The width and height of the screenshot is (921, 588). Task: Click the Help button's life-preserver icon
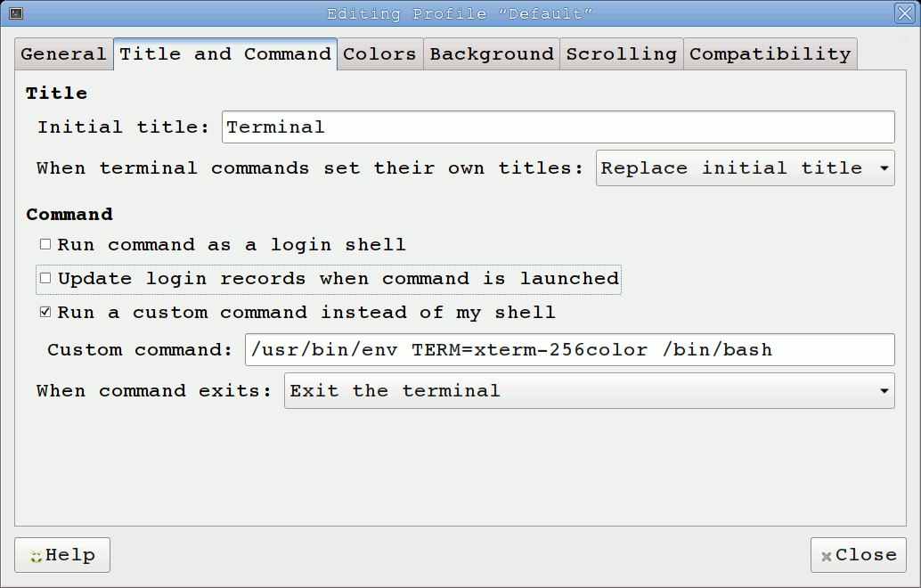(37, 555)
